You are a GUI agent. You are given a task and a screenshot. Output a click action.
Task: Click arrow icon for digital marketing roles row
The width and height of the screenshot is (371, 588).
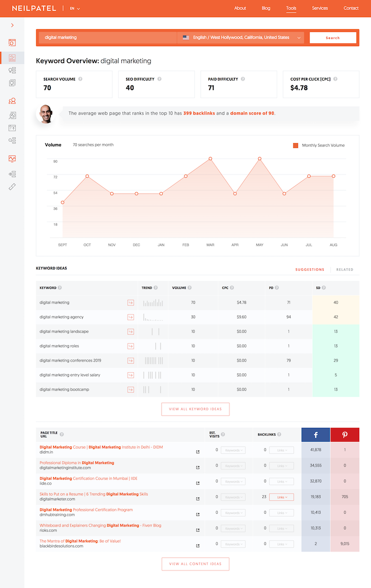pyautogui.click(x=130, y=346)
